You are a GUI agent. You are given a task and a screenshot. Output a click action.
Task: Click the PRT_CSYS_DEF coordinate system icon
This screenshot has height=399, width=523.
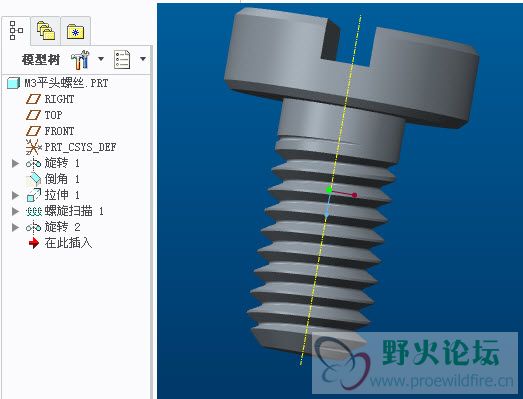pyautogui.click(x=33, y=147)
